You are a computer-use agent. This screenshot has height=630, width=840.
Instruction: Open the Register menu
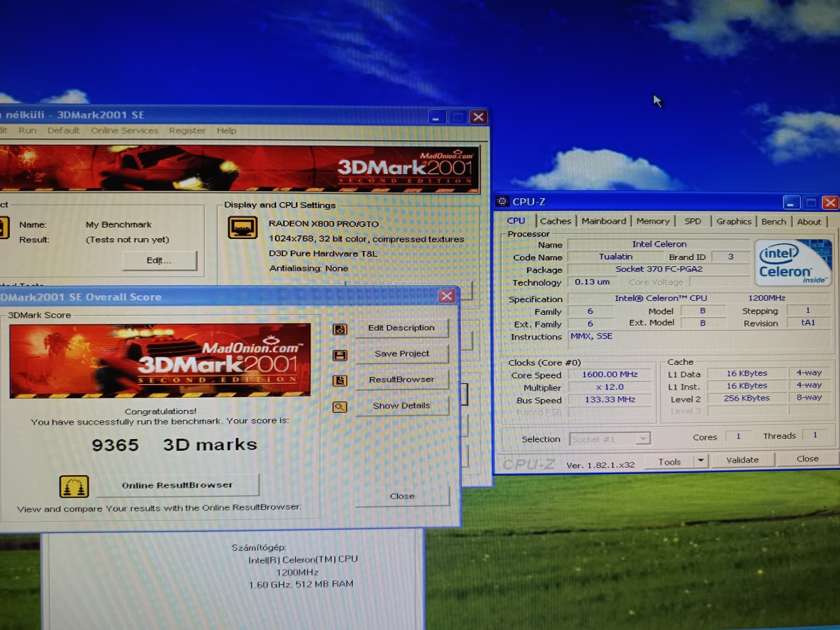187,131
